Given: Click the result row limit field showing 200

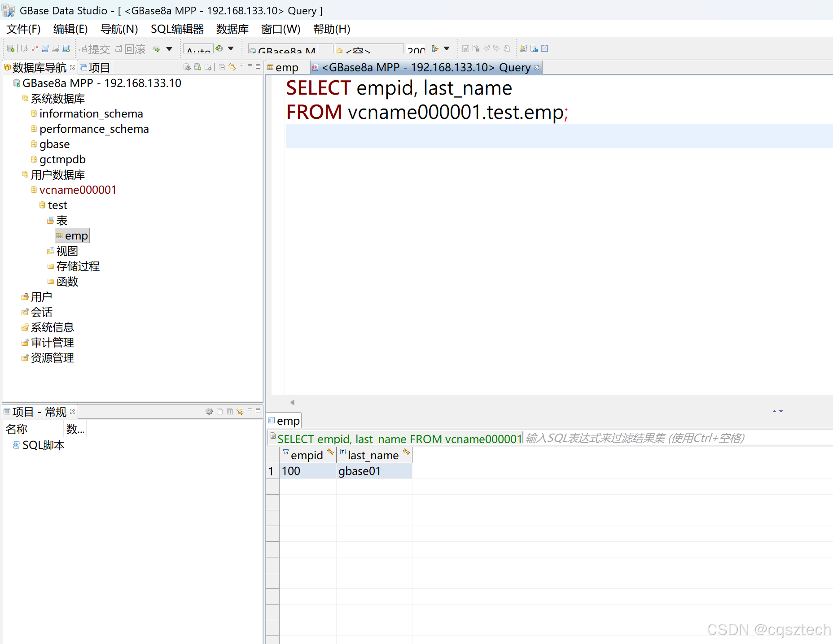Looking at the screenshot, I should pos(416,49).
